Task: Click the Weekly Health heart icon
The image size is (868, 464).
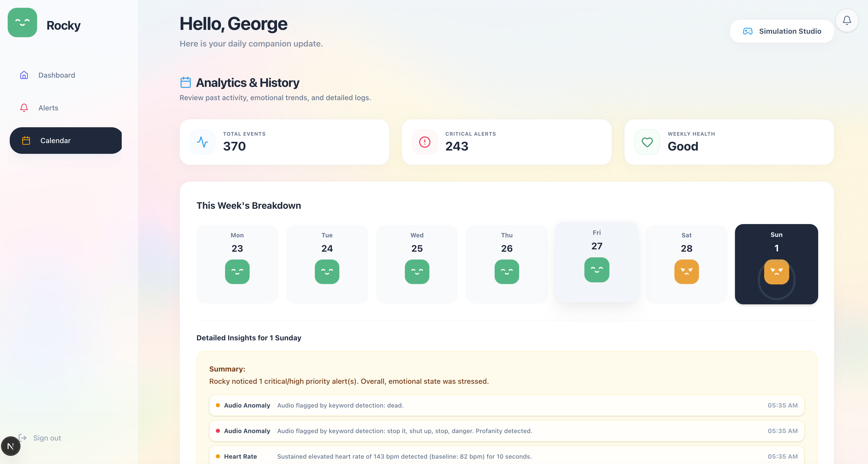Action: (x=647, y=142)
